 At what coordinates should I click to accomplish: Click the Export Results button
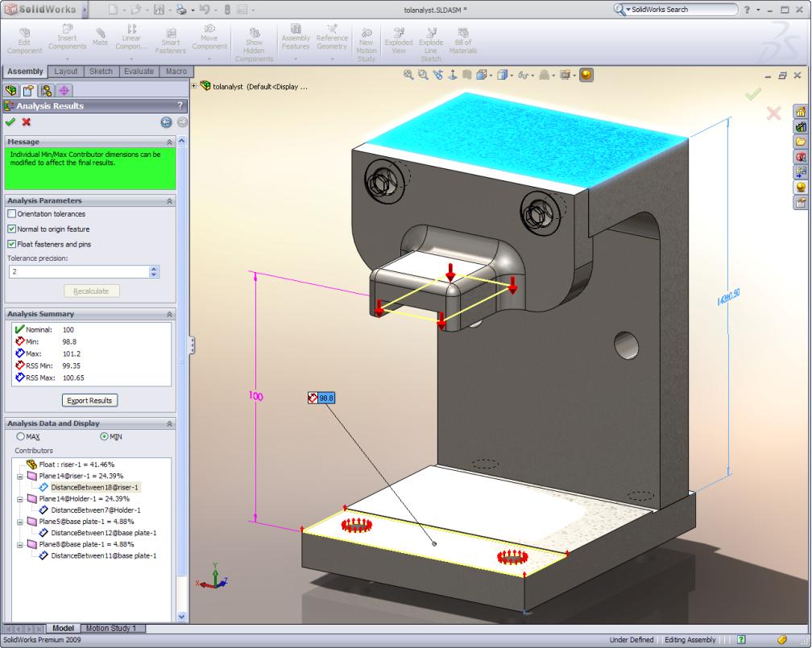coord(89,401)
